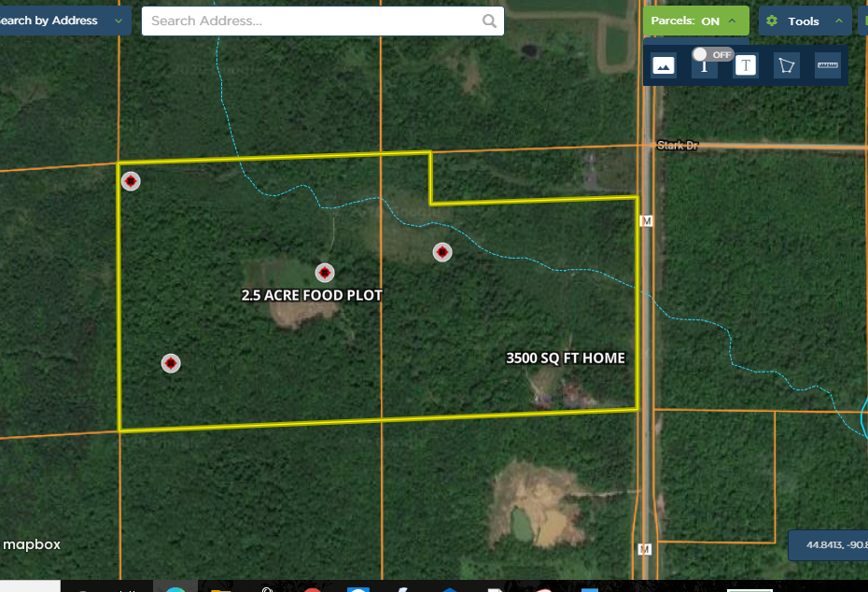Viewport: 868px width, 592px height.
Task: Click the coordinates readout box
Action: (x=829, y=545)
